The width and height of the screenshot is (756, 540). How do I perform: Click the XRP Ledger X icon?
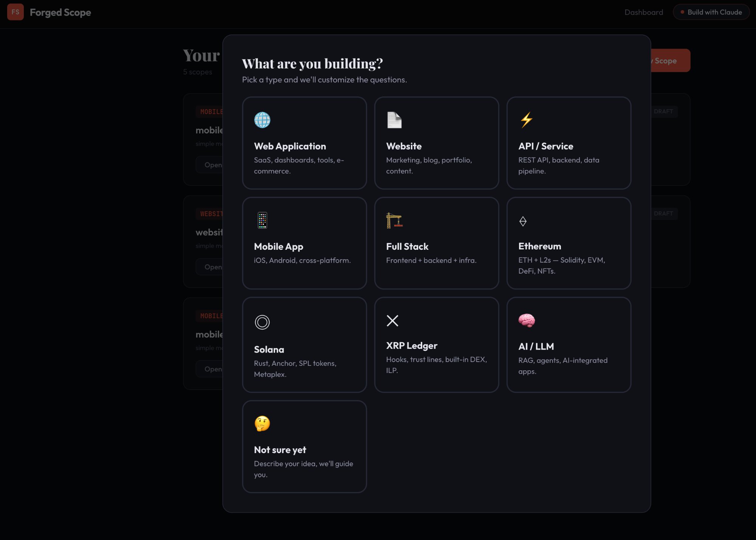tap(392, 320)
